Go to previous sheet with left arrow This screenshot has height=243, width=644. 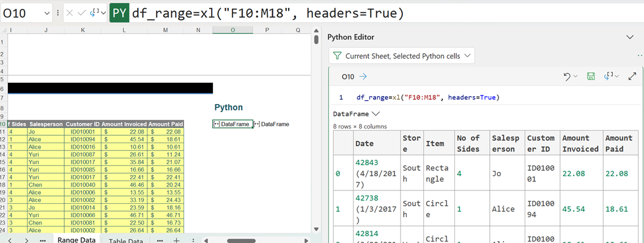[10, 240]
